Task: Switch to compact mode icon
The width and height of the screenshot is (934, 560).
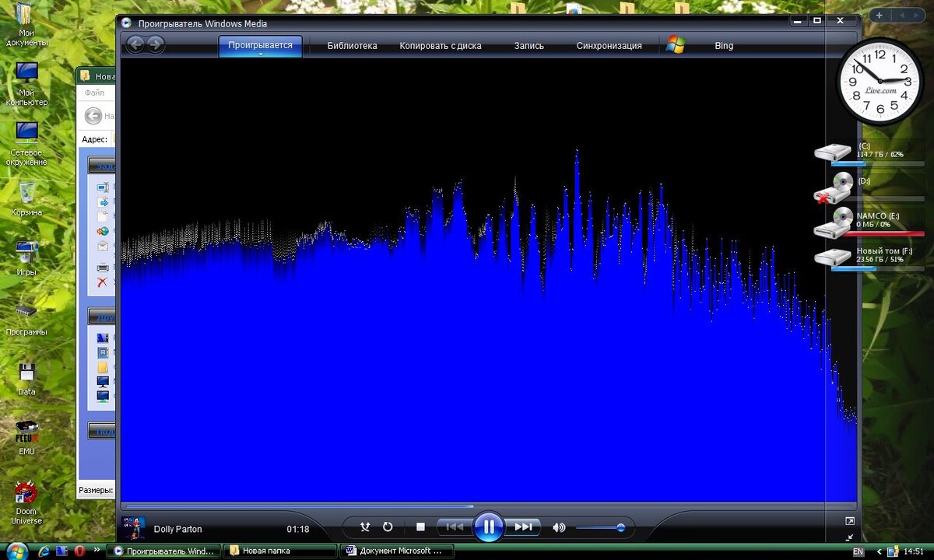Action: point(849,537)
